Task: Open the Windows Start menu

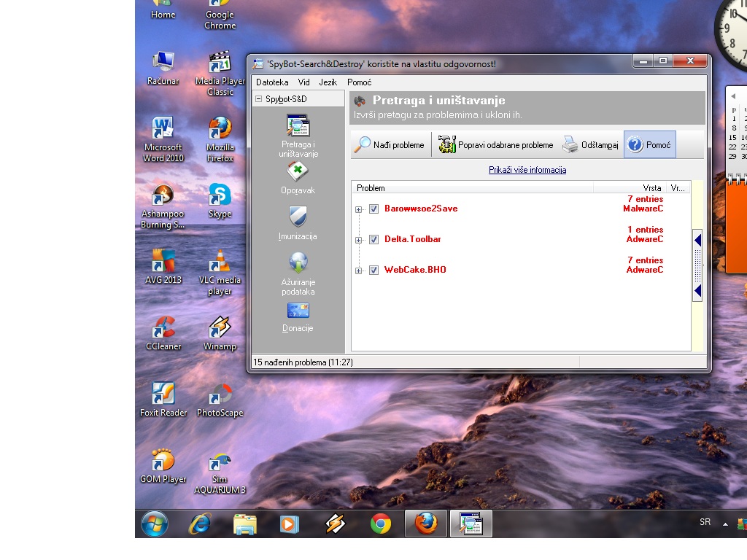Action: tap(155, 524)
